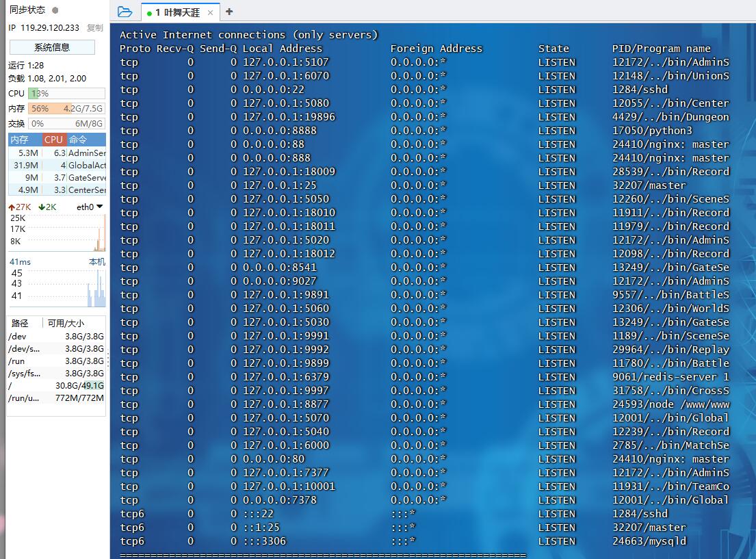This screenshot has height=559, width=756.
Task: Click local address 127.0.0.1:10001
Action: (x=289, y=486)
